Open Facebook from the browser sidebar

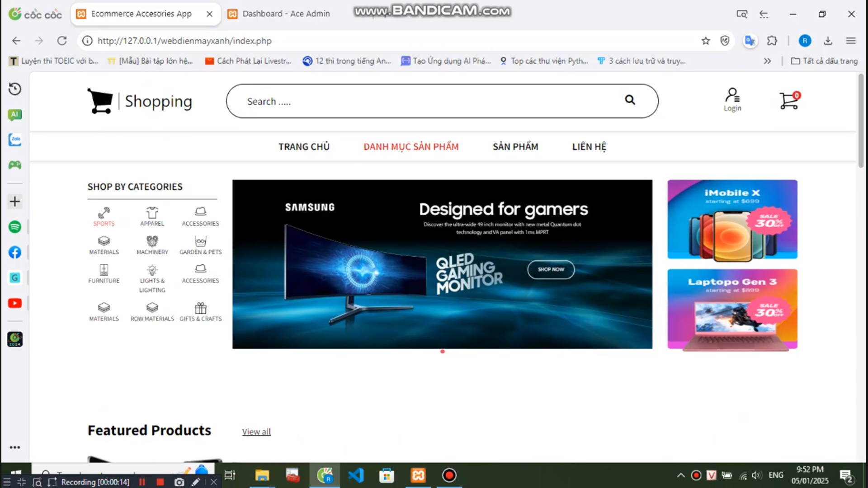(x=15, y=252)
